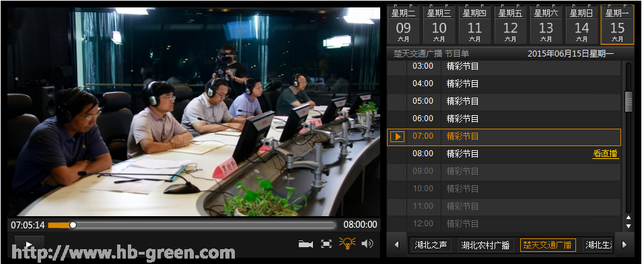
Task: Select the 06:00 精彩节目 program row
Action: 504,119
